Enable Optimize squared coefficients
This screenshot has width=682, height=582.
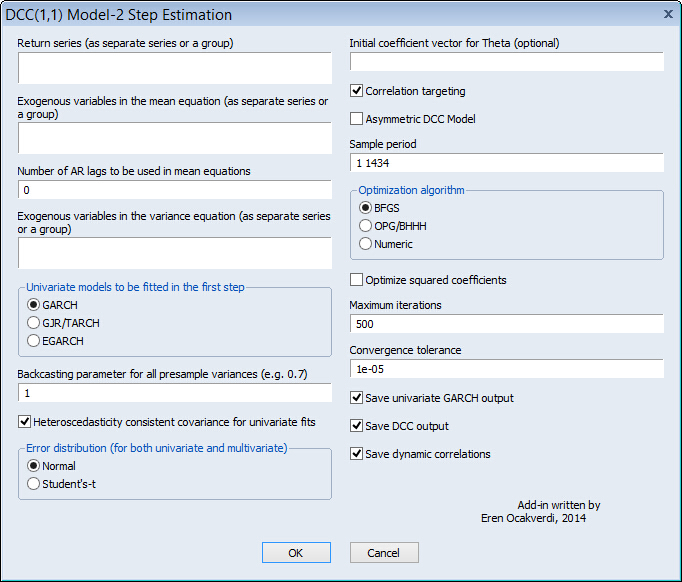click(357, 280)
